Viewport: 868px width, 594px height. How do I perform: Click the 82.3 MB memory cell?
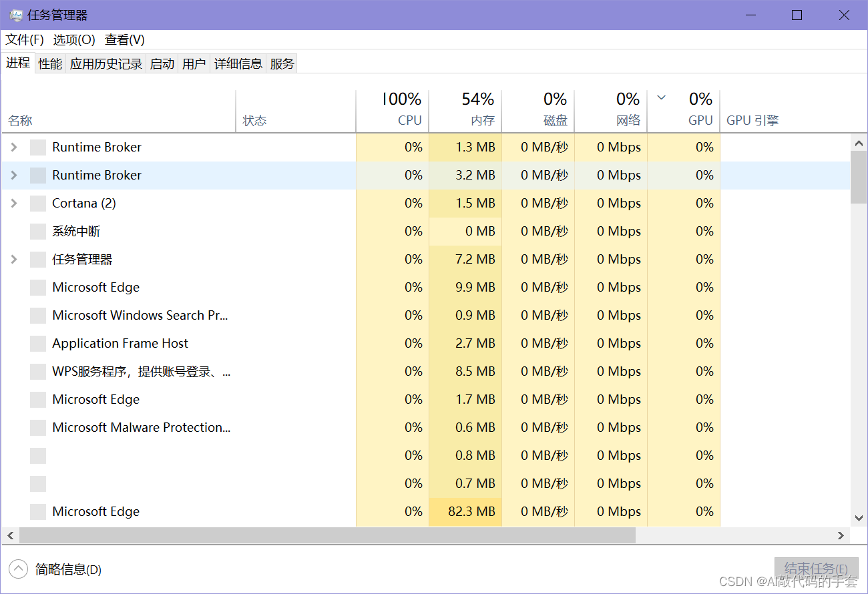(465, 512)
